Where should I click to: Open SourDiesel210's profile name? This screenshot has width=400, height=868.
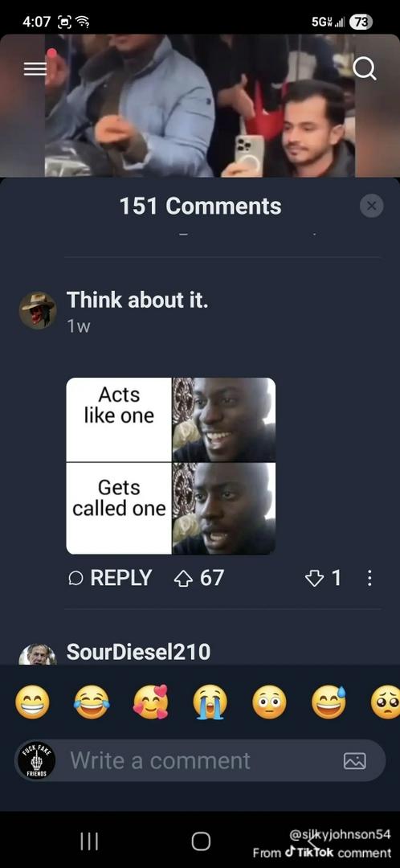coord(138,652)
